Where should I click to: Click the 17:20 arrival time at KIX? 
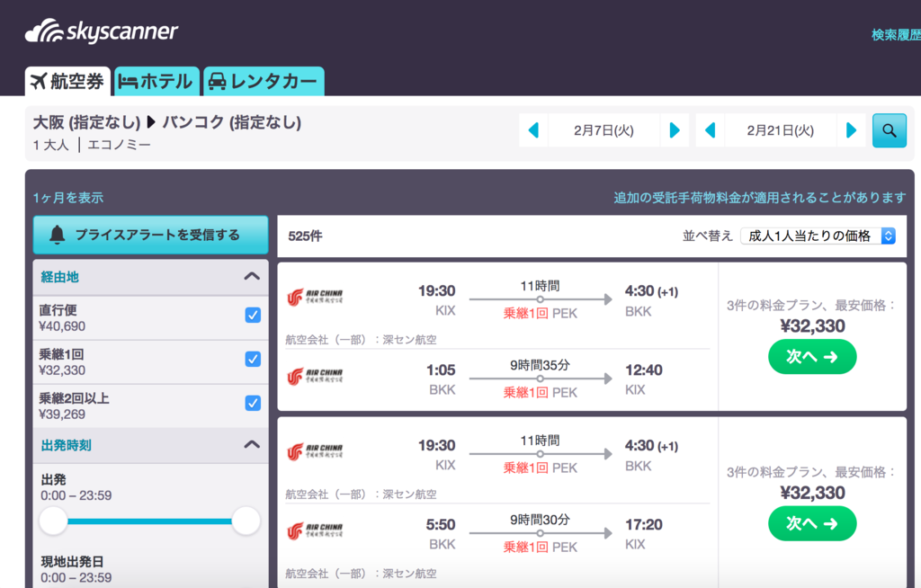(644, 524)
